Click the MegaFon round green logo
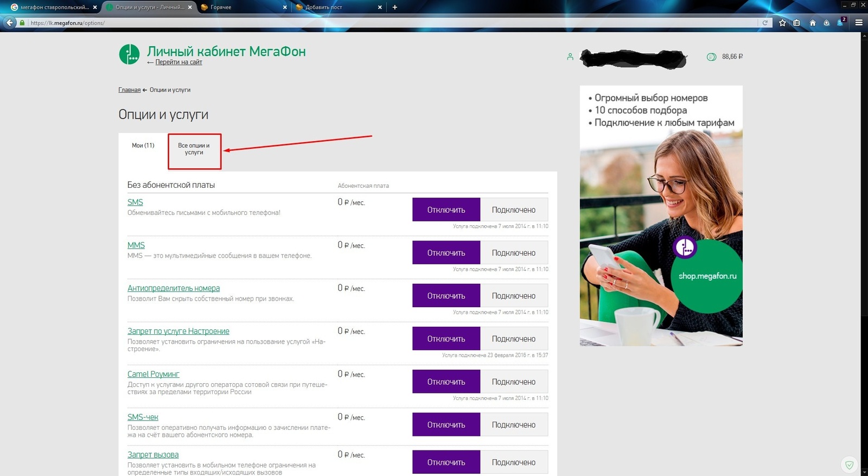The image size is (868, 476). pyautogui.click(x=129, y=54)
